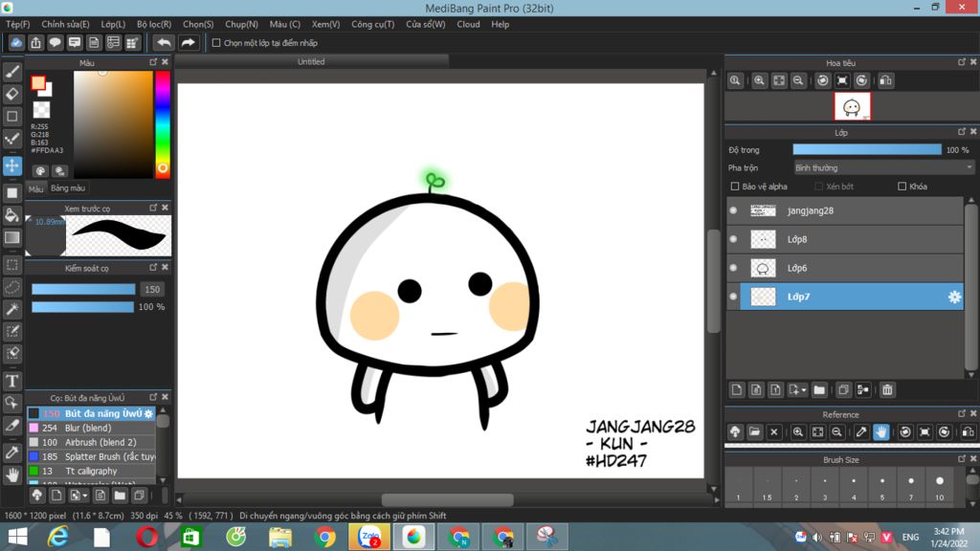Select the Airbrush (blend 2) brush

point(91,442)
